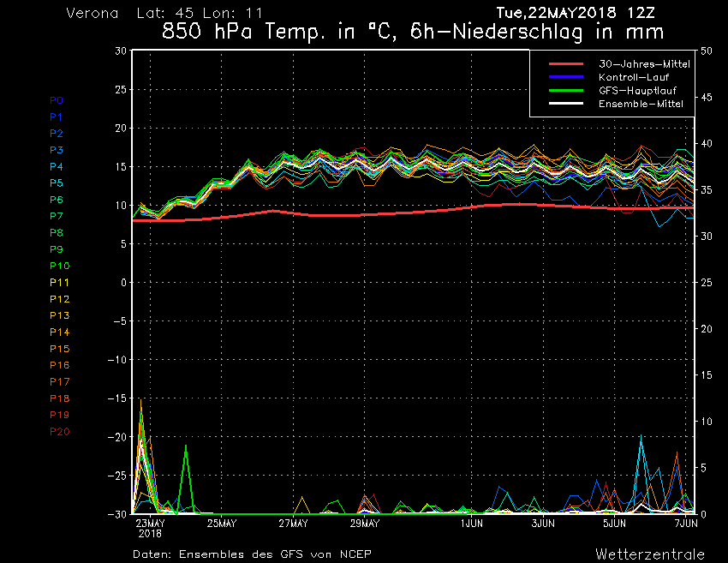Click the P4 ensemble label
The height and width of the screenshot is (563, 728).
pos(57,167)
